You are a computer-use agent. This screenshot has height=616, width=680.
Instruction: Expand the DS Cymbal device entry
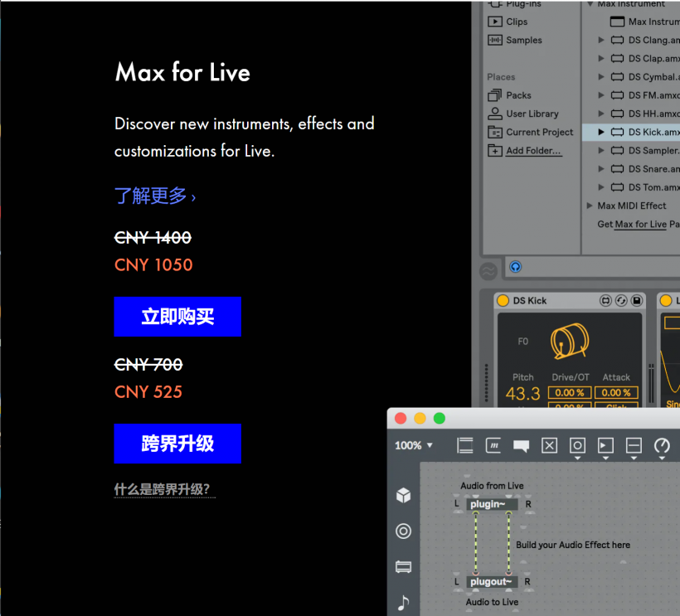coord(601,77)
